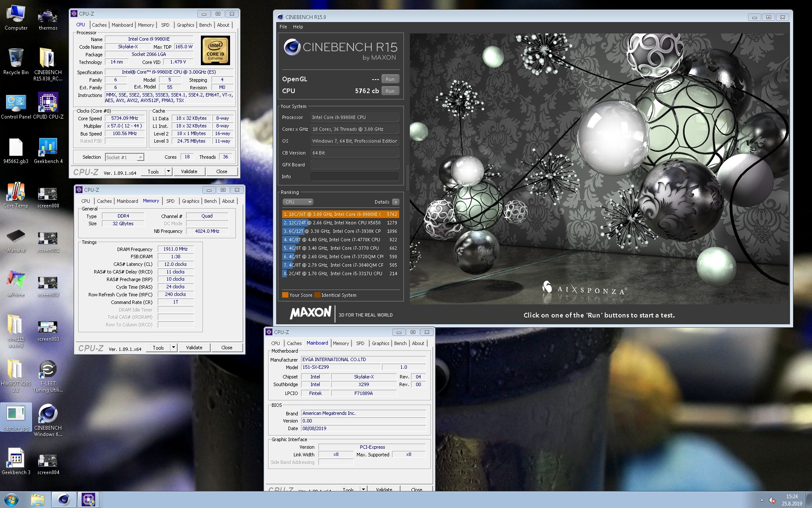Click the muted volume tray icon
This screenshot has width=812, height=508.
[772, 500]
